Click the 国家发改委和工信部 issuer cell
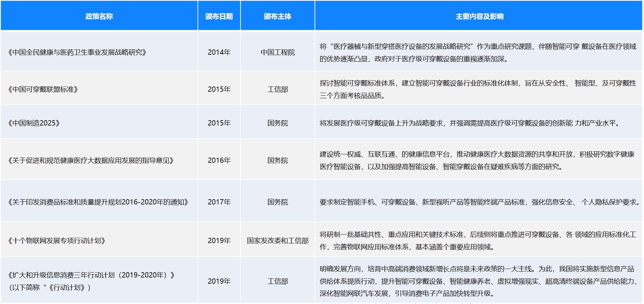Image resolution: width=644 pixels, height=304 pixels. coord(278,241)
